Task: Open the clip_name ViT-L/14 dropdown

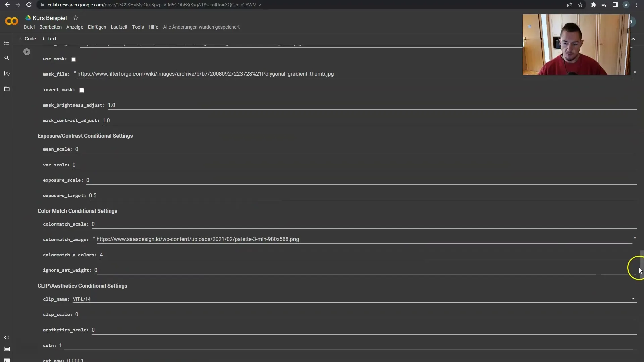Action: (x=354, y=299)
